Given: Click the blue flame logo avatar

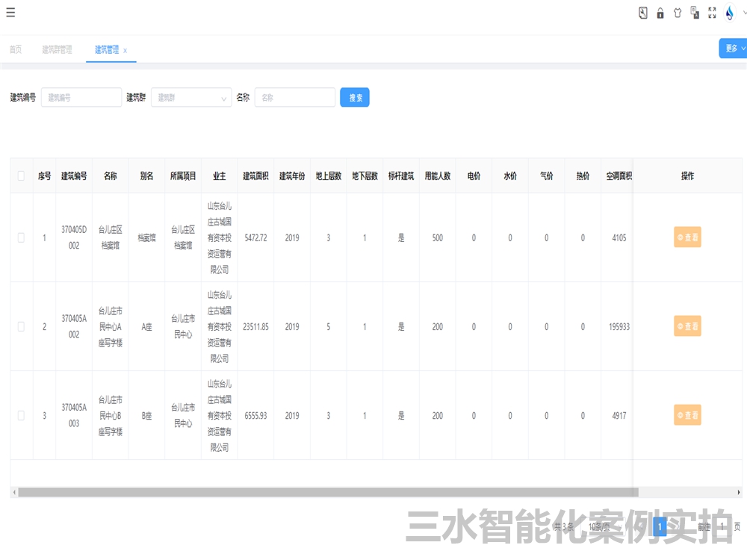Looking at the screenshot, I should tap(728, 13).
